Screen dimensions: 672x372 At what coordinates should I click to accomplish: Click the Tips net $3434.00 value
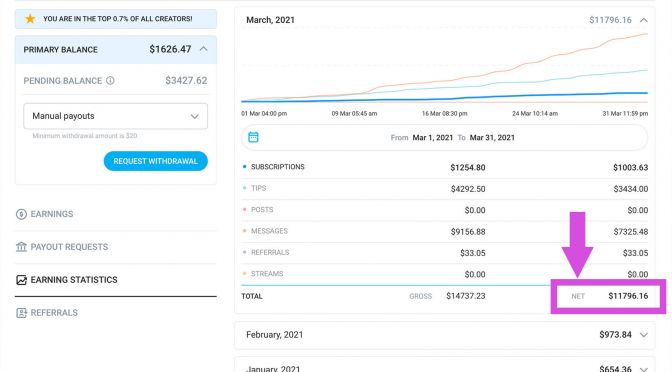[x=630, y=189]
